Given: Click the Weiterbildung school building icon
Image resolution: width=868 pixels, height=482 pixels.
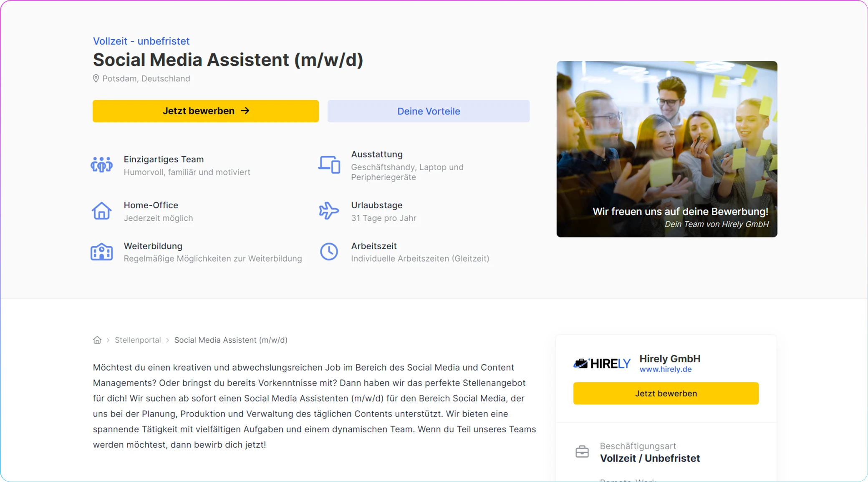Looking at the screenshot, I should (101, 252).
